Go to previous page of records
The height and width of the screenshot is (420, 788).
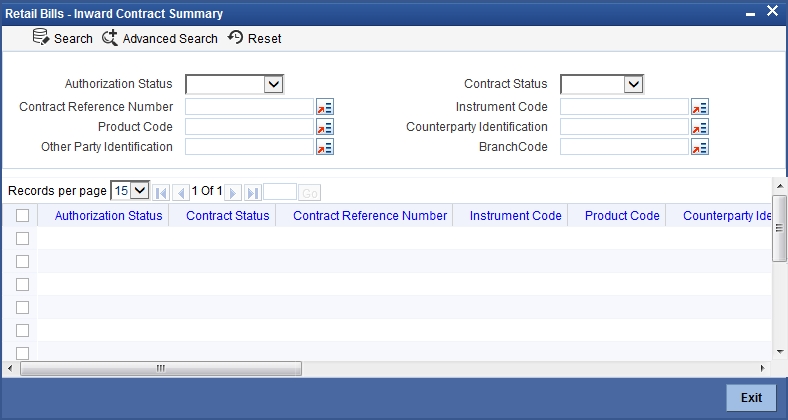[x=180, y=193]
